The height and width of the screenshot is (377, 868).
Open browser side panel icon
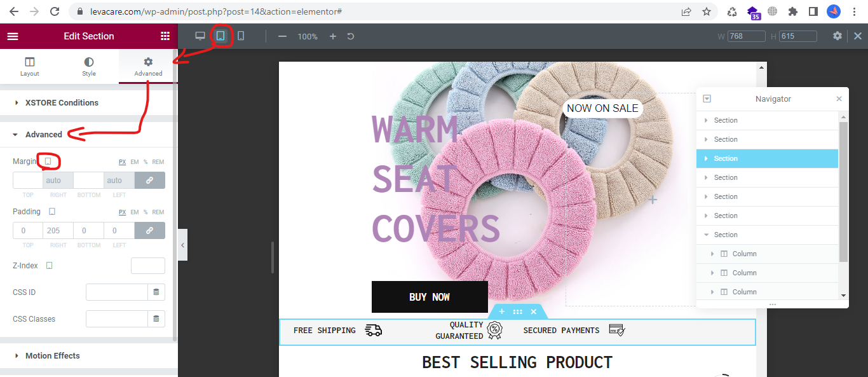tap(813, 11)
